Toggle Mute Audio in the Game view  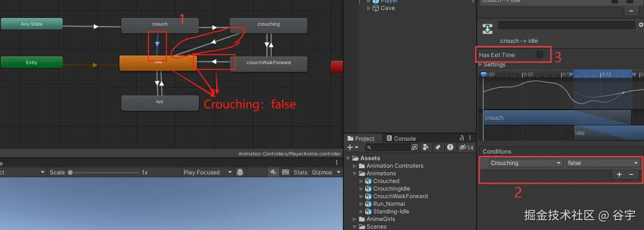click(x=274, y=172)
